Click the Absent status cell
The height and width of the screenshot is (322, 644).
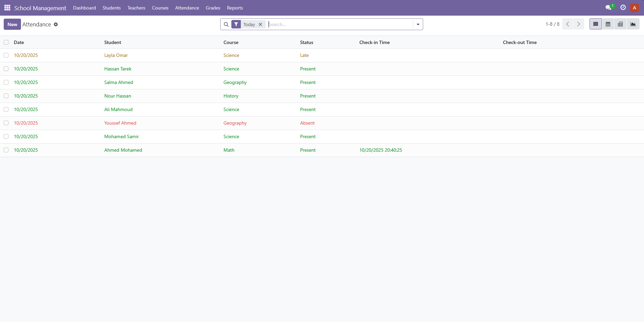coord(307,123)
